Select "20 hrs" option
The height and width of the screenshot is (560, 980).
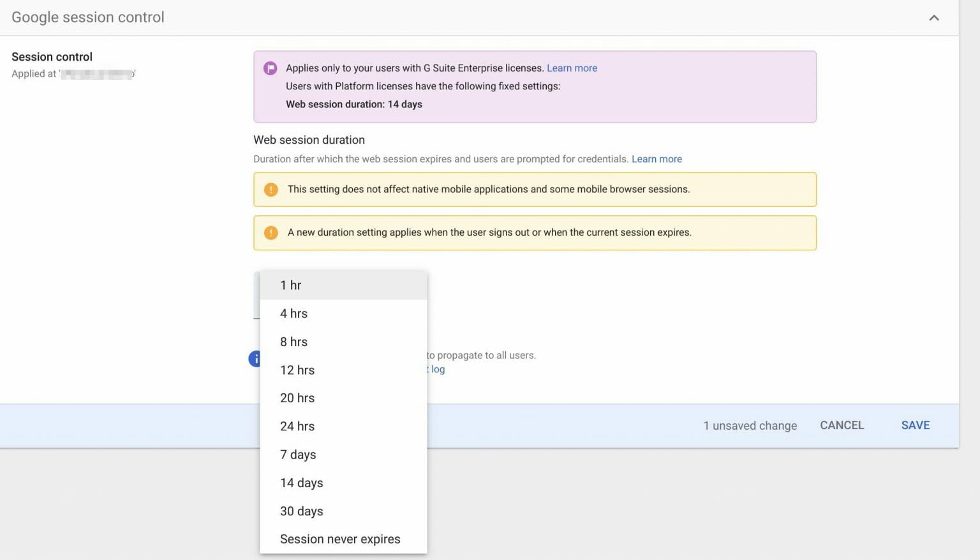coord(297,398)
